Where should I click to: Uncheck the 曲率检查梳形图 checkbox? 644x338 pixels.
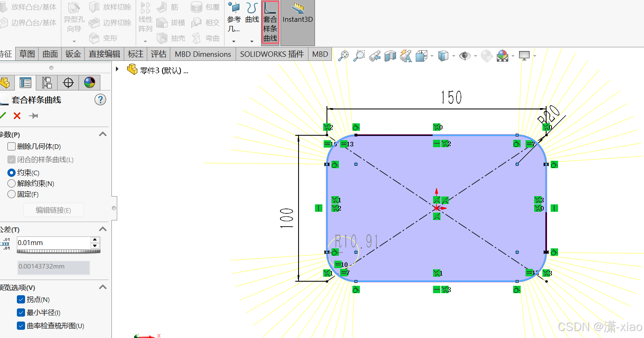point(21,326)
